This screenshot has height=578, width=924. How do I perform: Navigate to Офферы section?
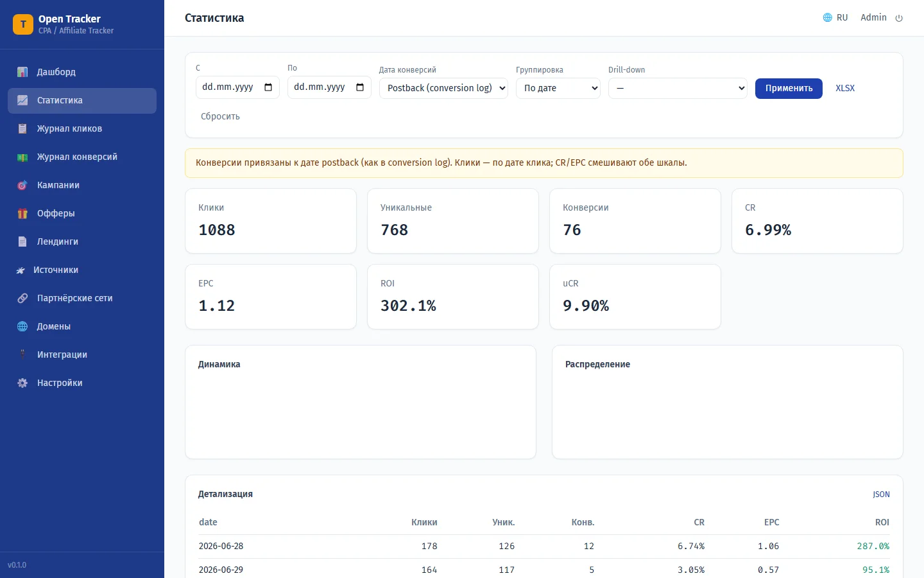coord(82,213)
